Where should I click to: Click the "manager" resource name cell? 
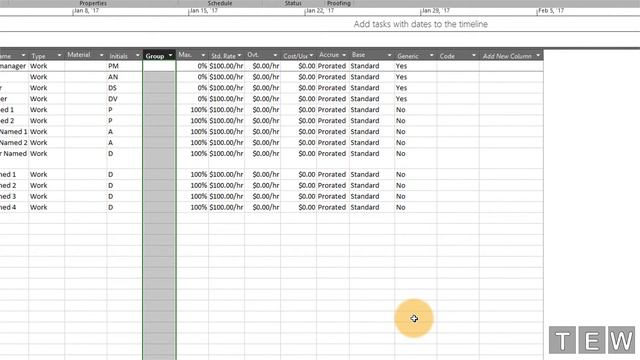14,66
